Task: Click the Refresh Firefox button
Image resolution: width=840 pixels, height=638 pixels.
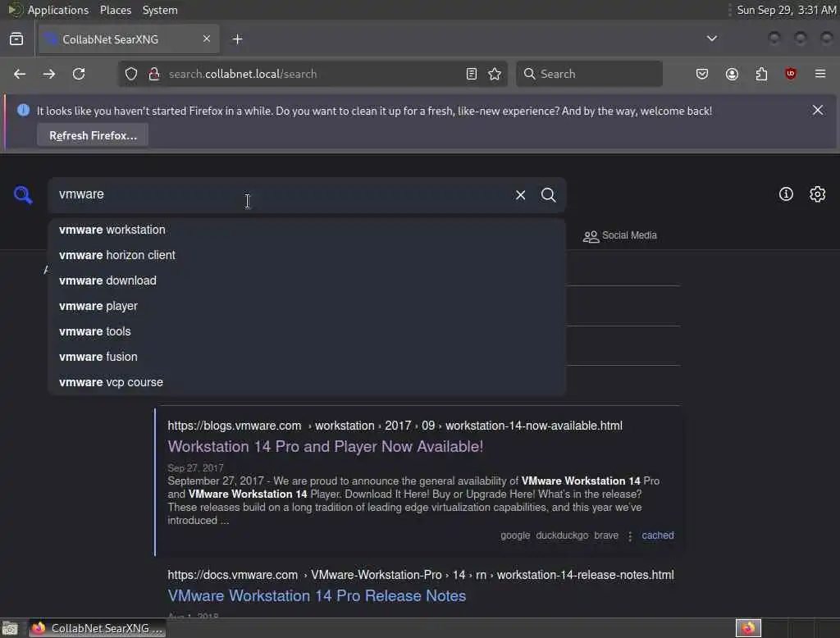Action: click(93, 135)
